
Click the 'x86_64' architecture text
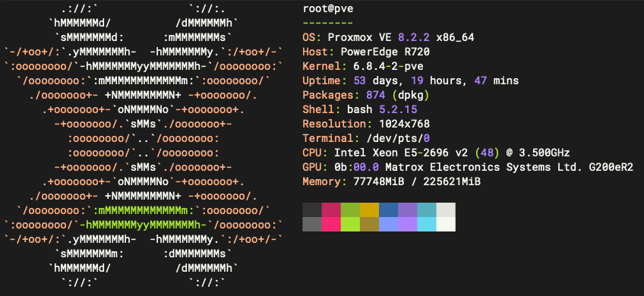click(455, 38)
